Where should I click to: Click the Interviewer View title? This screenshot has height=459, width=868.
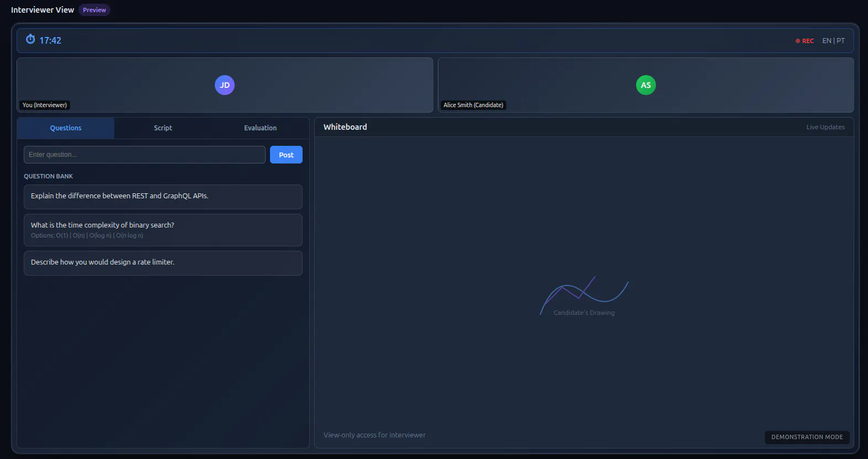[43, 10]
